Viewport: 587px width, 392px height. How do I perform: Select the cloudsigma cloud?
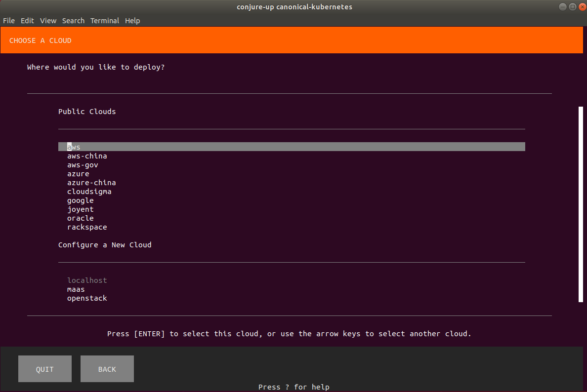[89, 192]
